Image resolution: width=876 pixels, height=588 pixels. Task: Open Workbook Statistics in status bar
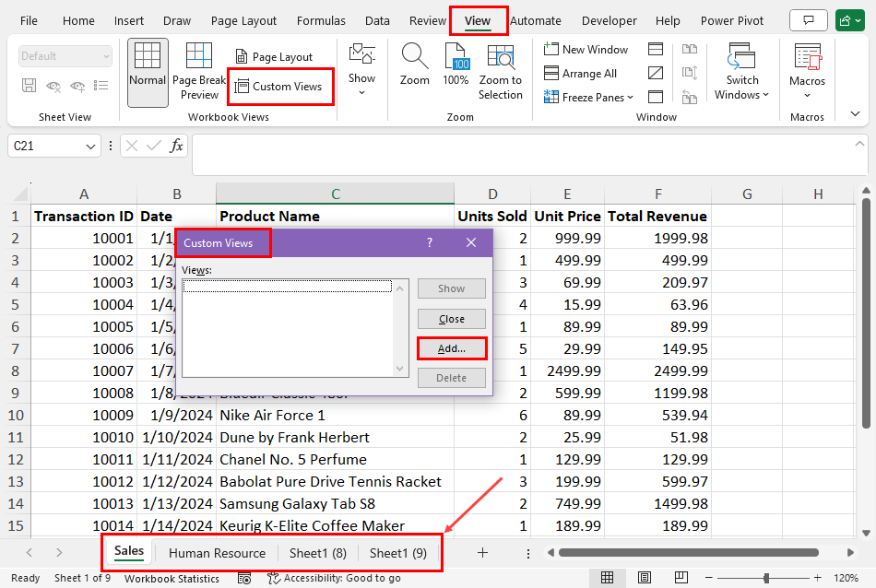point(172,579)
